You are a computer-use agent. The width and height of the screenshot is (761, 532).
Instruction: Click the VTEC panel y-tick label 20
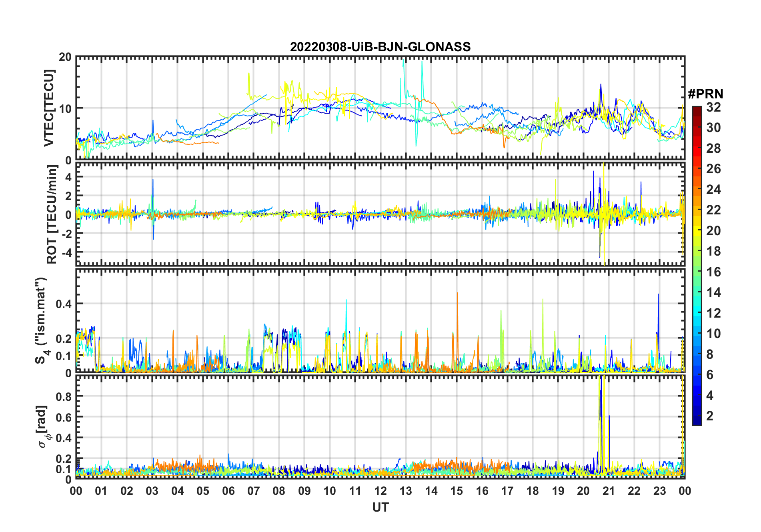[x=65, y=57]
